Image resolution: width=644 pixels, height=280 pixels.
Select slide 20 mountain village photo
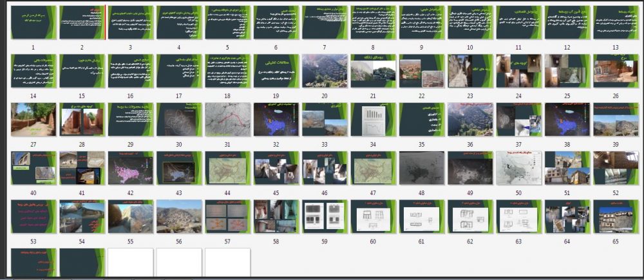pyautogui.click(x=325, y=71)
